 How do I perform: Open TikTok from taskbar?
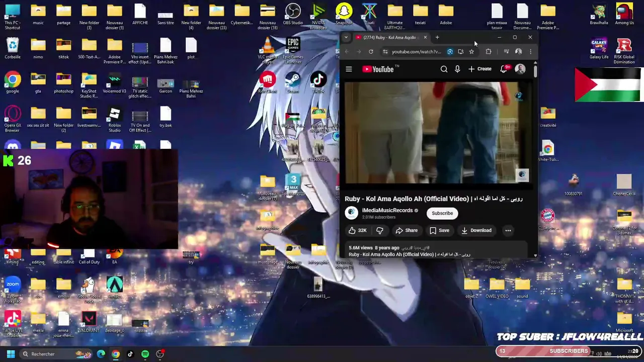click(x=130, y=354)
